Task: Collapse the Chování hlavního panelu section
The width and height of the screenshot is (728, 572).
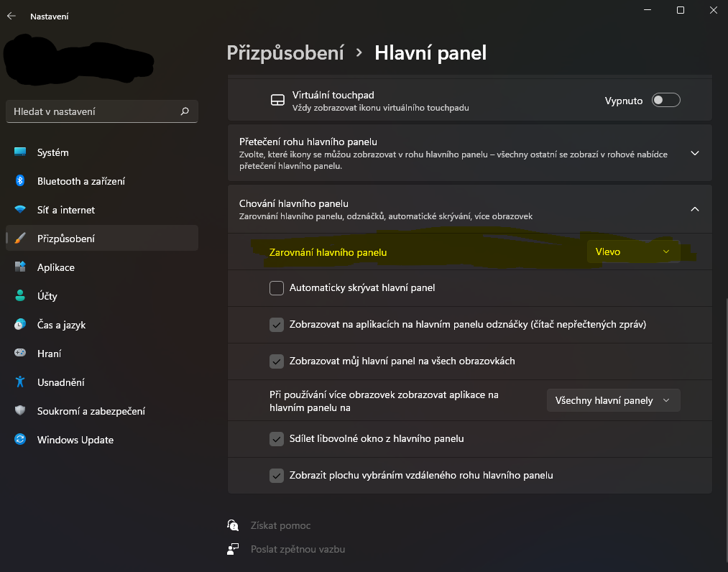Action: click(x=694, y=209)
